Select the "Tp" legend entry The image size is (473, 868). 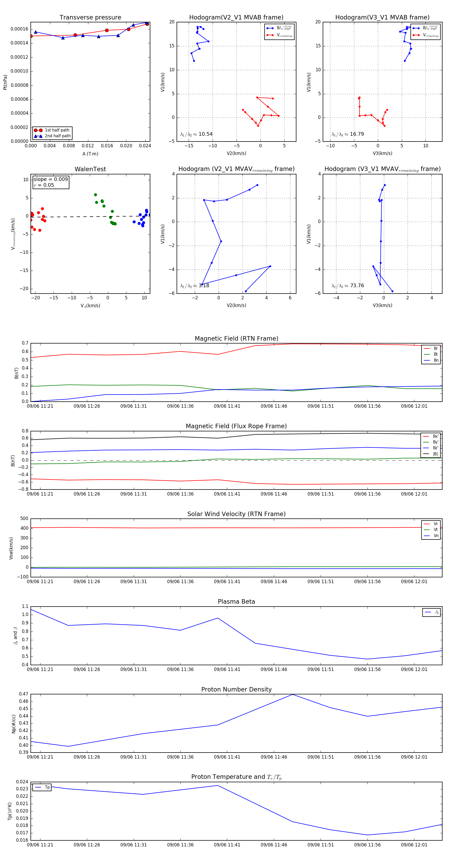[42, 788]
